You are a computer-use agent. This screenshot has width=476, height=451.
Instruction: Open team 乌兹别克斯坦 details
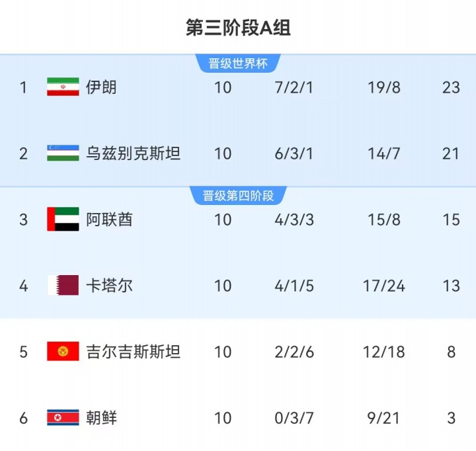coord(133,153)
